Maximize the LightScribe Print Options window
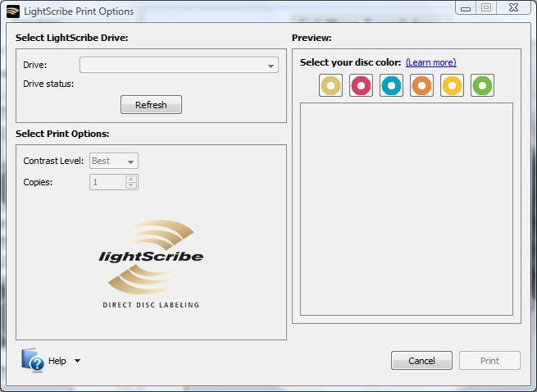 (486, 8)
